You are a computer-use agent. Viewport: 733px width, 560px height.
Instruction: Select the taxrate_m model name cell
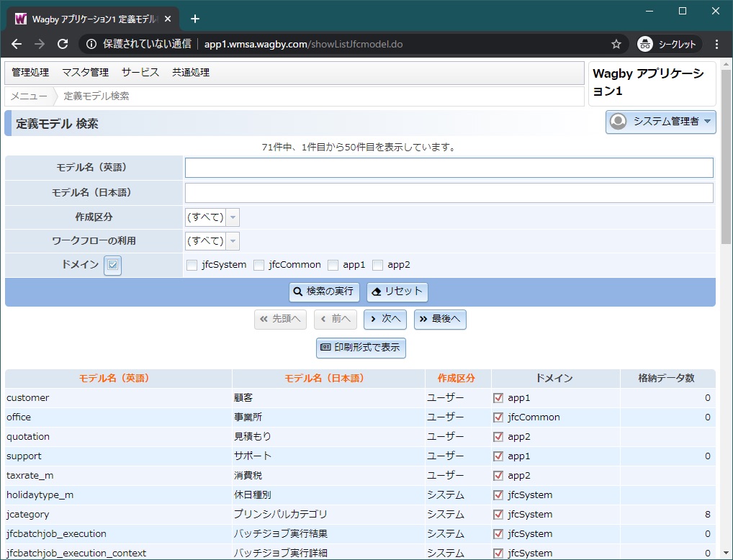tap(118, 475)
